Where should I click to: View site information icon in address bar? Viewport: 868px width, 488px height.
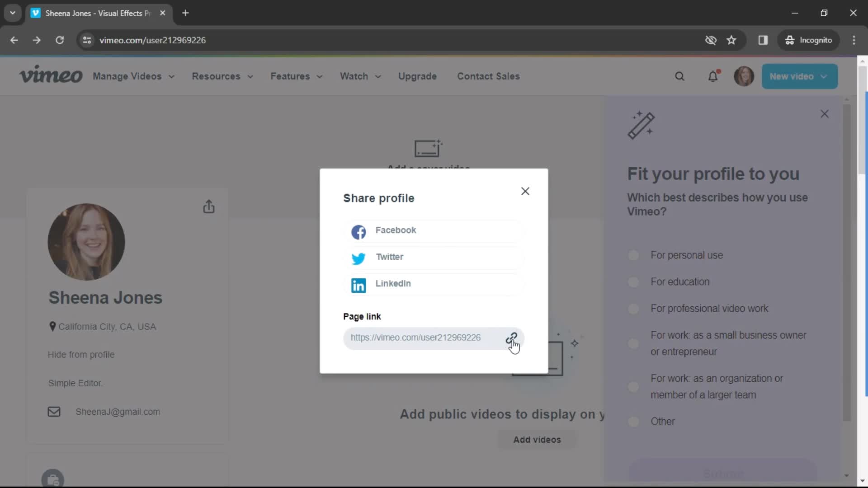click(x=87, y=40)
